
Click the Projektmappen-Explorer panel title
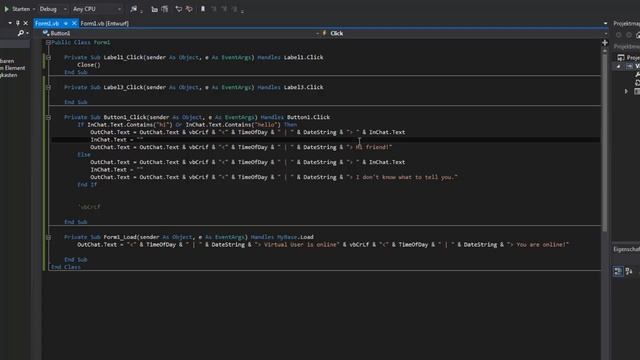pyautogui.click(x=627, y=24)
